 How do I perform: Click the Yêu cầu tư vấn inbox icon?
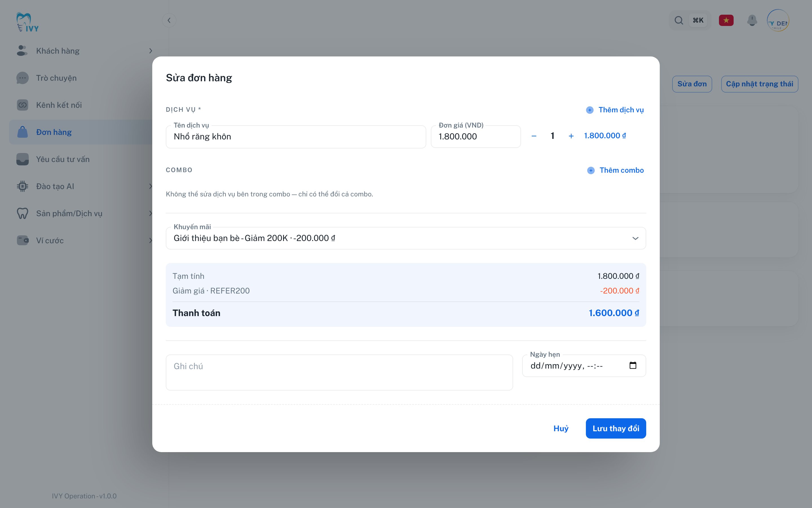[x=23, y=159]
